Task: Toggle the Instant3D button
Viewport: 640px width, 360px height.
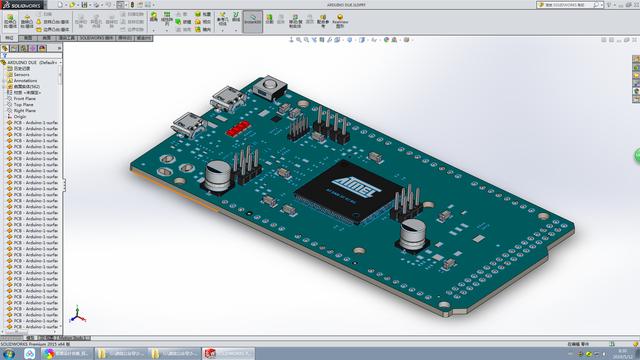Action: coord(253,21)
